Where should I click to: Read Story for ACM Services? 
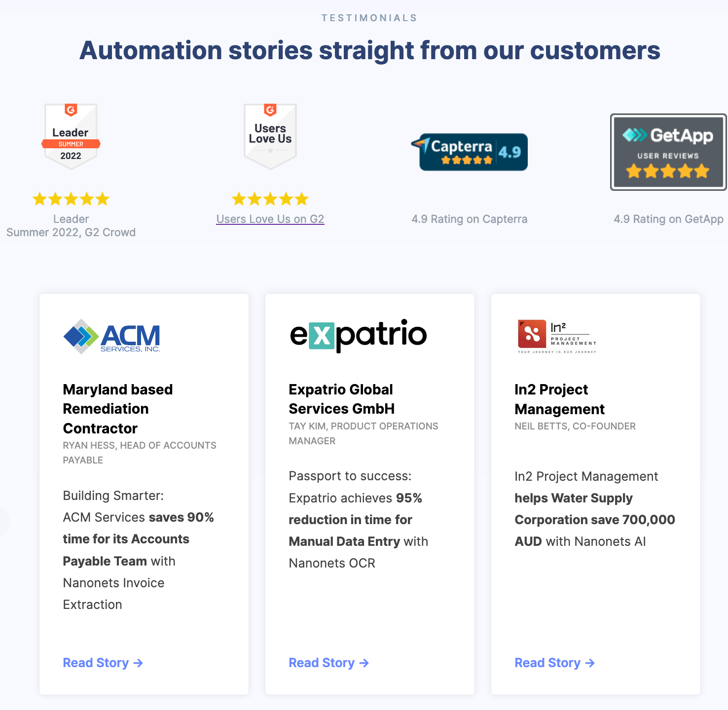coord(103,663)
